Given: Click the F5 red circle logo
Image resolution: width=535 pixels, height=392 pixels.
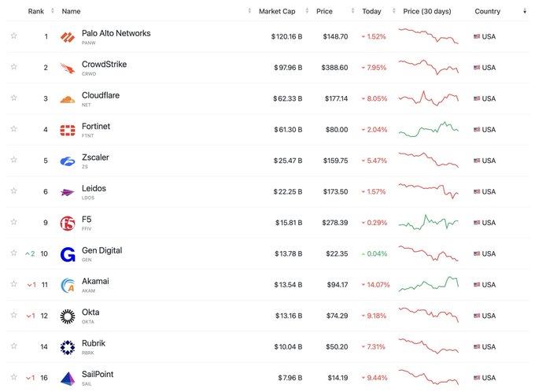Looking at the screenshot, I should (67, 223).
